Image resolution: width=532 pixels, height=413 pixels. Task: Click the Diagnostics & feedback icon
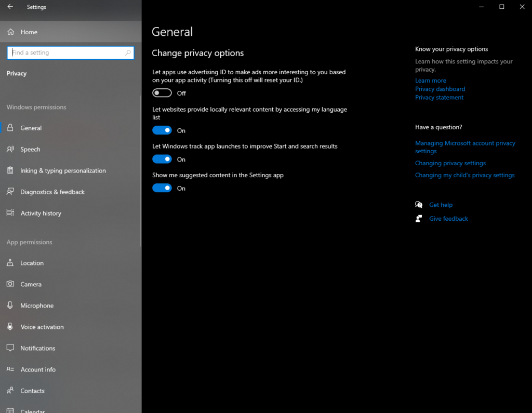tap(10, 192)
